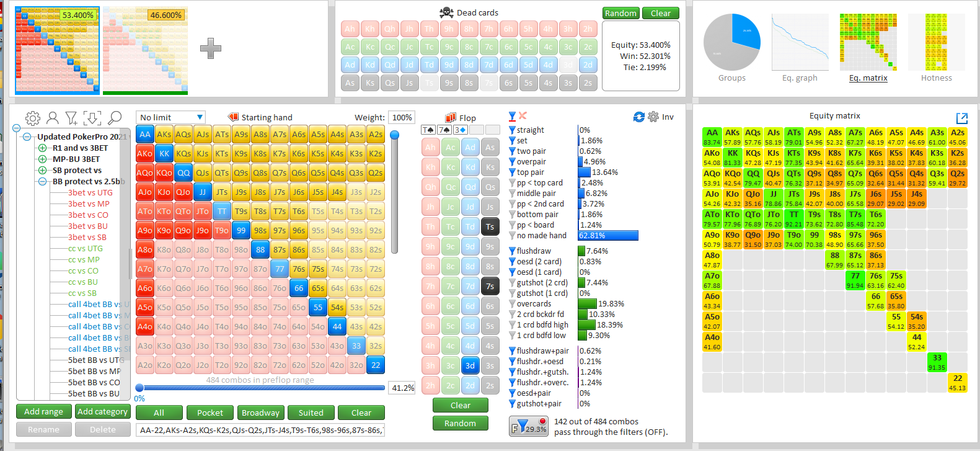Image resolution: width=980 pixels, height=451 pixels.
Task: Click Clear below the Flop cards
Action: pyautogui.click(x=460, y=405)
